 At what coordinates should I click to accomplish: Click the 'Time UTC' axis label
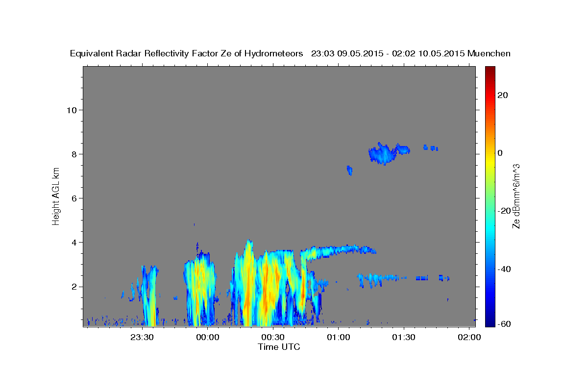[x=279, y=347]
